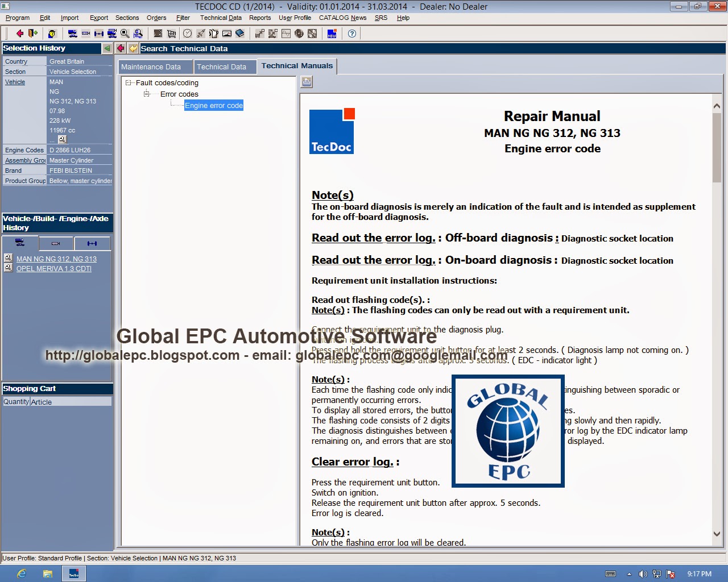Select the shopping cart toolbar icon

171,34
